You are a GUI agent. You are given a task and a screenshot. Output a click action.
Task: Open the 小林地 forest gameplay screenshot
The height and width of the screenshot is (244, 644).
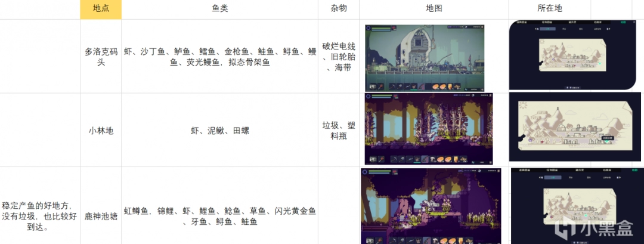tap(429, 129)
